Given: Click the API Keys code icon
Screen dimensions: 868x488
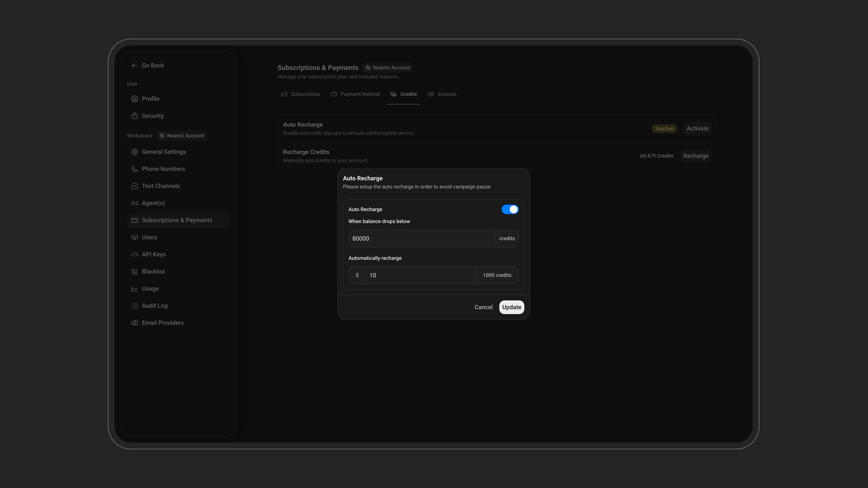Looking at the screenshot, I should 134,254.
